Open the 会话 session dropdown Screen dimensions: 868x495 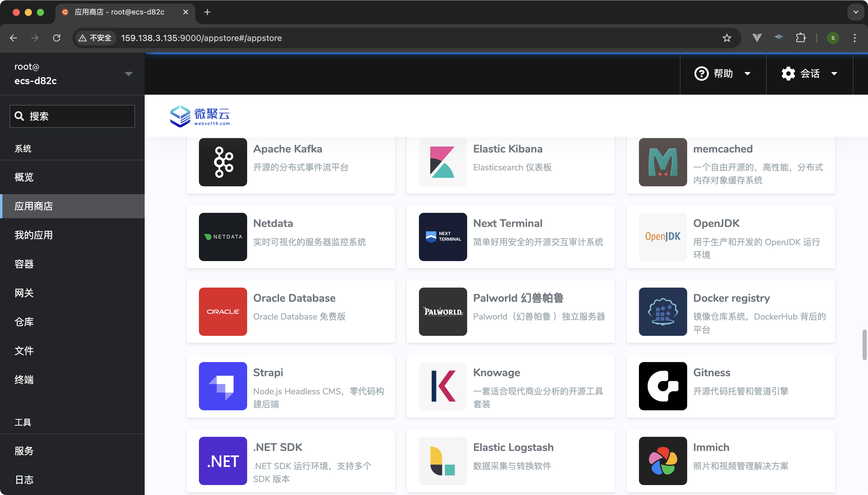pyautogui.click(x=809, y=74)
